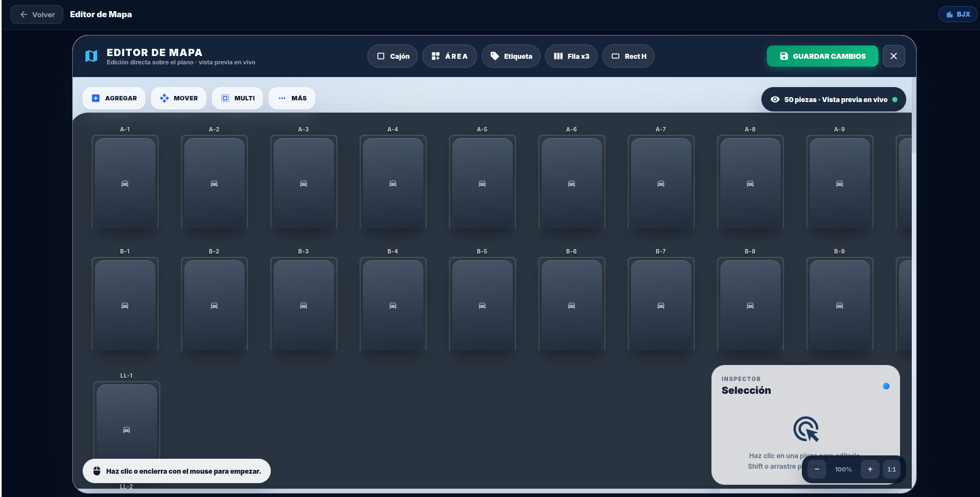Viewport: 980px width, 497px height.
Task: Select parking slot A-8
Action: pyautogui.click(x=750, y=182)
